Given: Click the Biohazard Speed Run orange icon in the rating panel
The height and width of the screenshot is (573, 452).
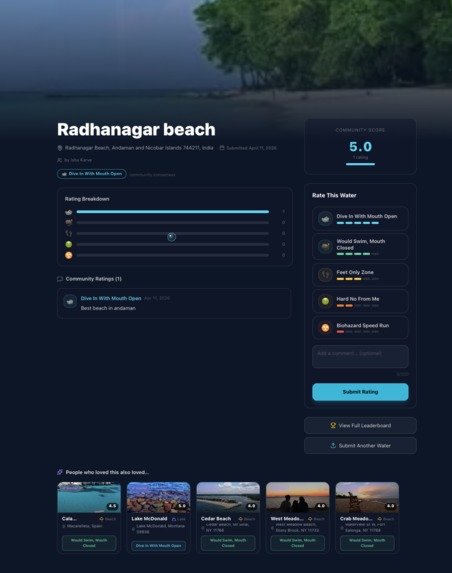Looking at the screenshot, I should 325,328.
